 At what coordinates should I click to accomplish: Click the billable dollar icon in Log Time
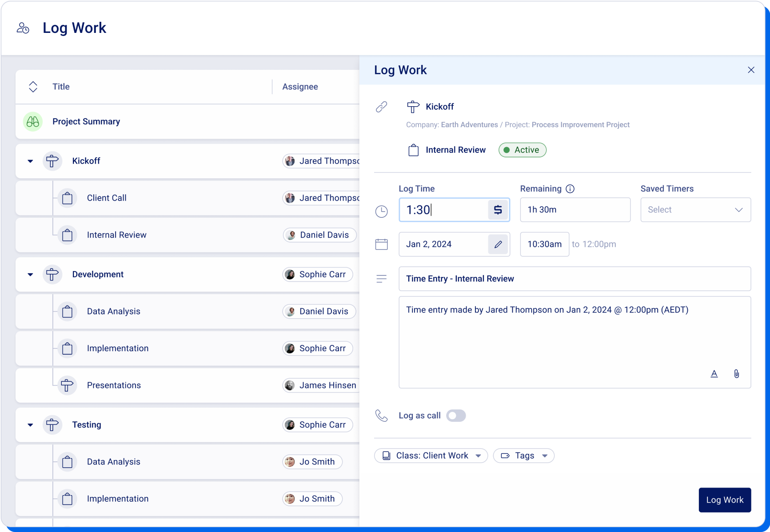[x=498, y=210]
